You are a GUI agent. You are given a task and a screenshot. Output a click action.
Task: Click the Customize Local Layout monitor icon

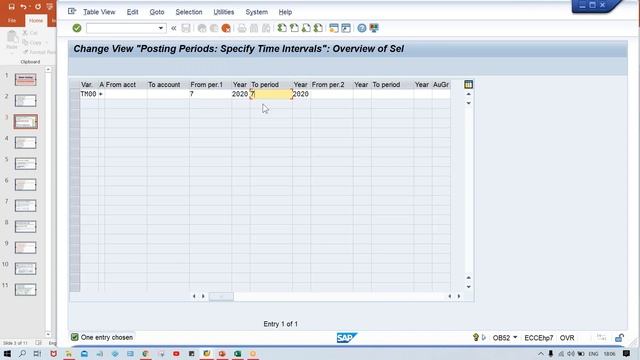coord(374,28)
